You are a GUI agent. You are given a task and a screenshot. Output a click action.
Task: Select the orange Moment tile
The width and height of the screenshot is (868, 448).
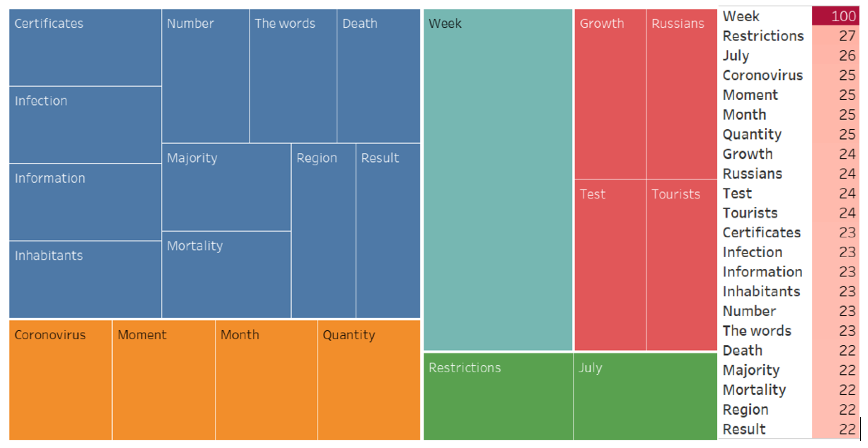pyautogui.click(x=163, y=380)
